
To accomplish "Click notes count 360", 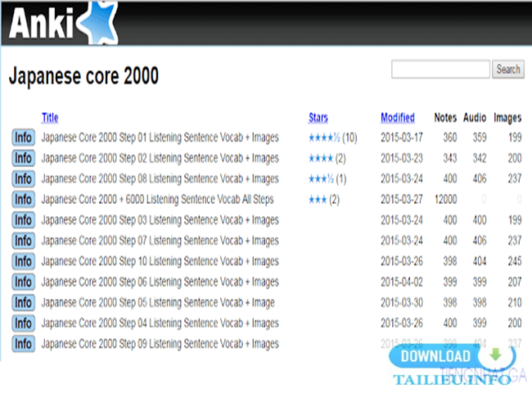I will tap(450, 138).
